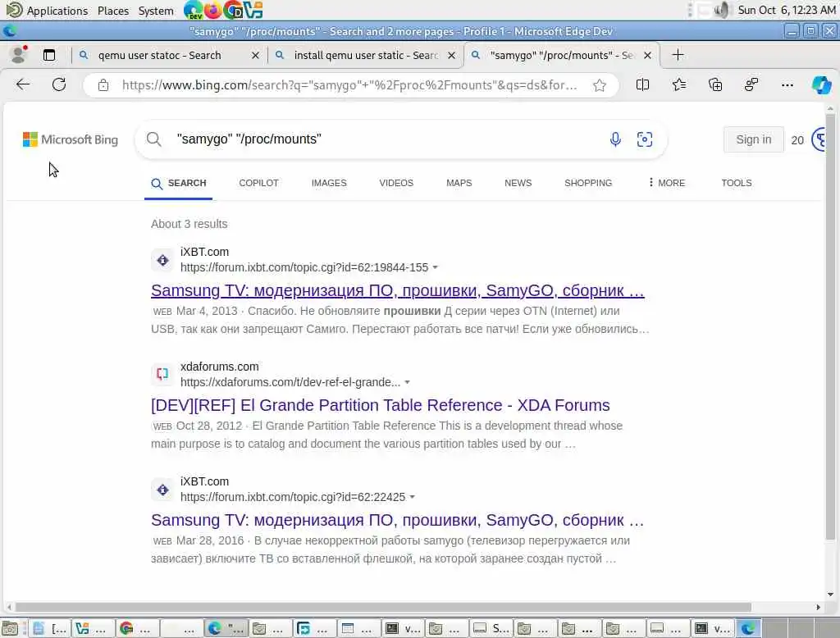Open the Copilot sidebar icon
Viewport: 840px width, 638px height.
[x=821, y=84]
